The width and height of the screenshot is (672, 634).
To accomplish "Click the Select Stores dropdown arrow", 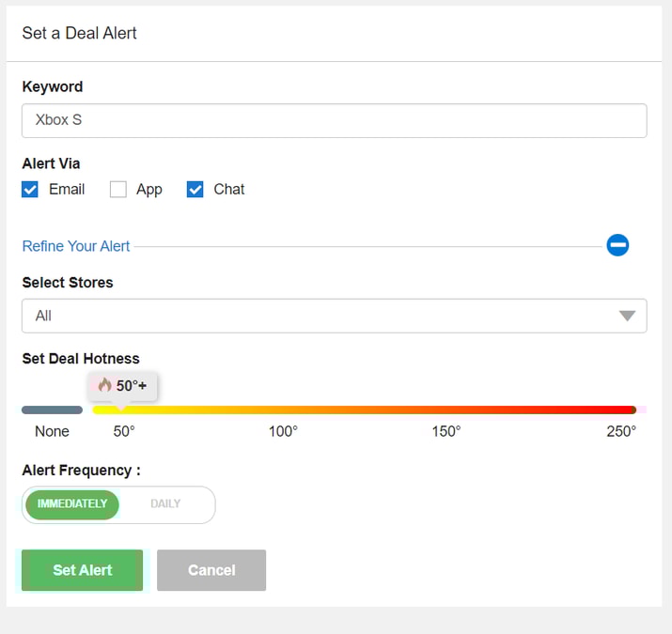I will pos(627,317).
